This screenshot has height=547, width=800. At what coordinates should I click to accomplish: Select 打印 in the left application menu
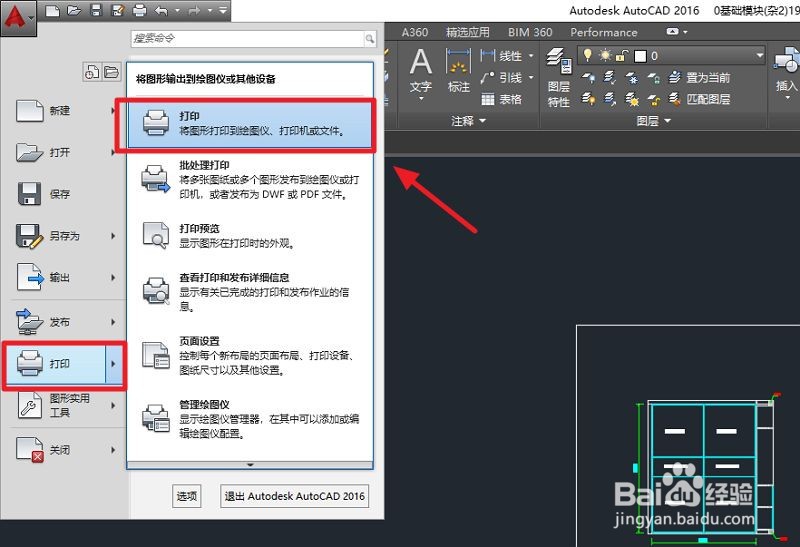click(x=56, y=364)
